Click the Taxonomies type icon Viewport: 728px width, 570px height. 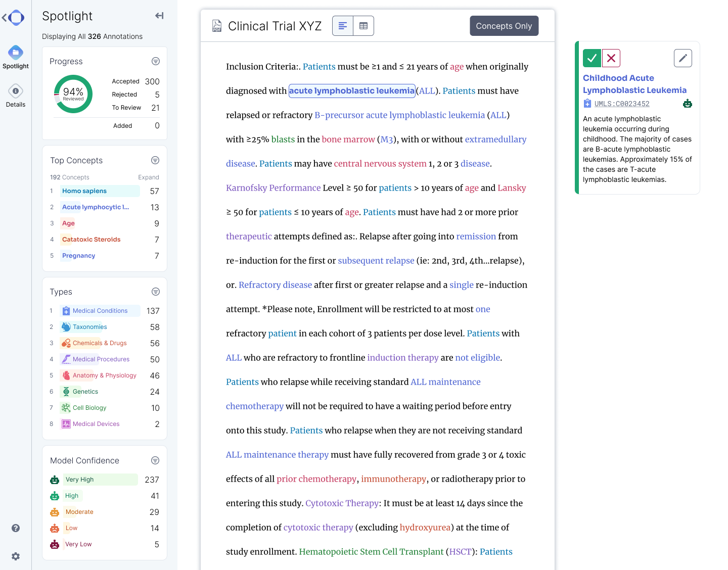tap(66, 327)
